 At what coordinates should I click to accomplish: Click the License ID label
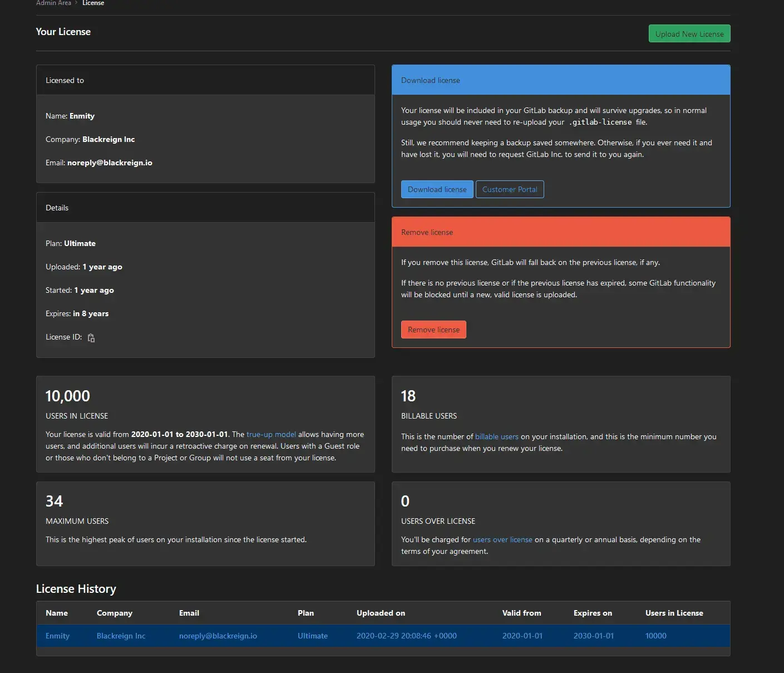[x=64, y=337]
